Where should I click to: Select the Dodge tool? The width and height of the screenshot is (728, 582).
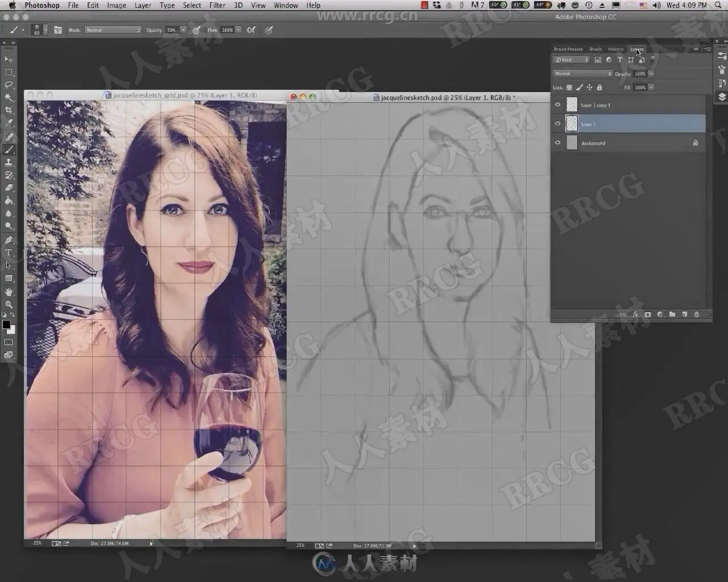[9, 226]
